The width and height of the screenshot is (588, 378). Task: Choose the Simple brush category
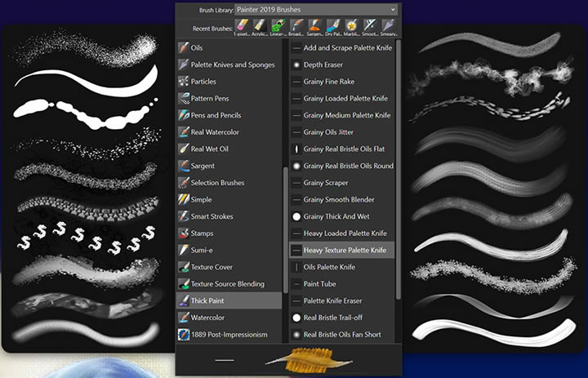click(229, 199)
